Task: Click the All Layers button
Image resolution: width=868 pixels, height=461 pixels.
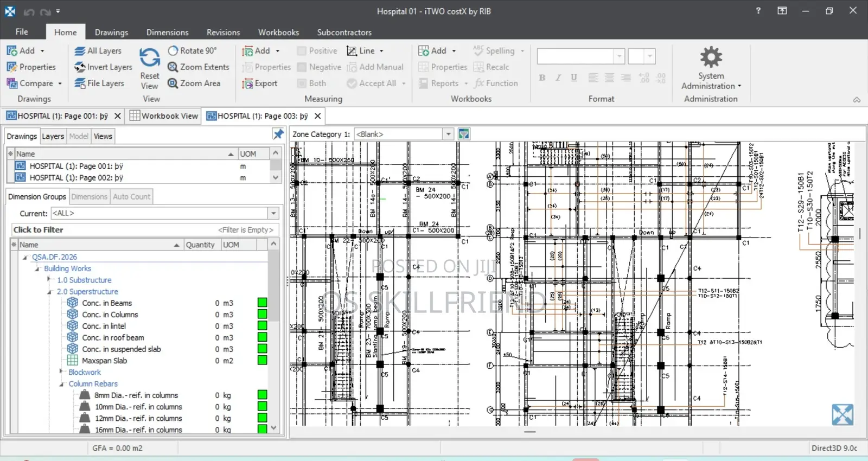Action: click(x=98, y=51)
